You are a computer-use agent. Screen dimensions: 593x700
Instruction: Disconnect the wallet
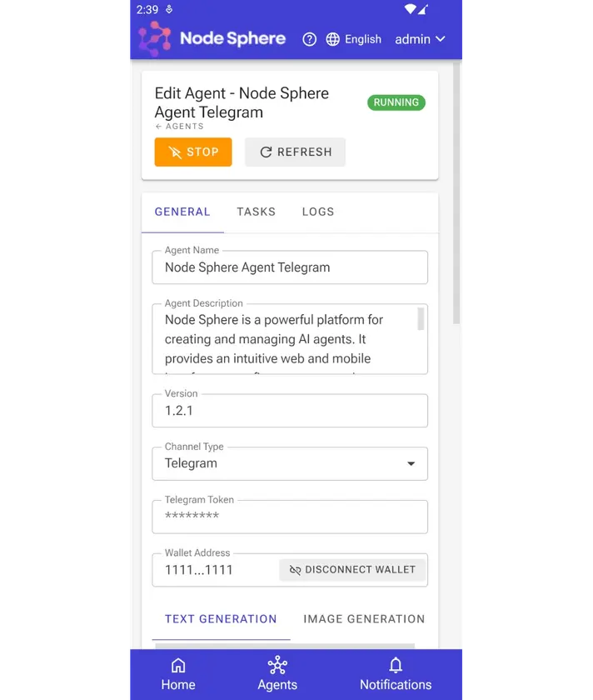coord(352,570)
